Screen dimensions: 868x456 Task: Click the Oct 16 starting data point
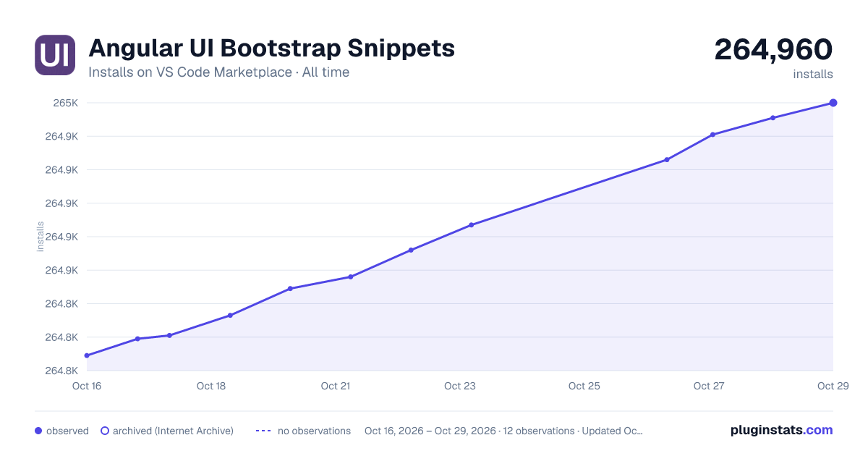click(x=87, y=355)
